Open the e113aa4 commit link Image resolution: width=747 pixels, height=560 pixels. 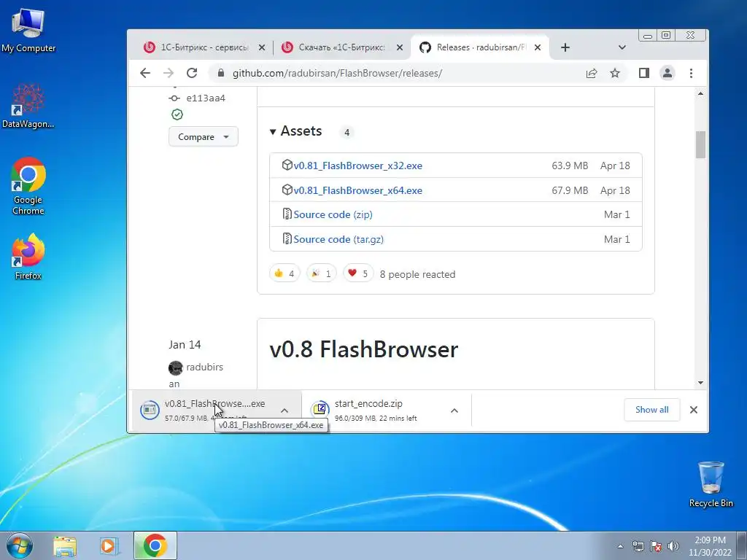point(205,98)
